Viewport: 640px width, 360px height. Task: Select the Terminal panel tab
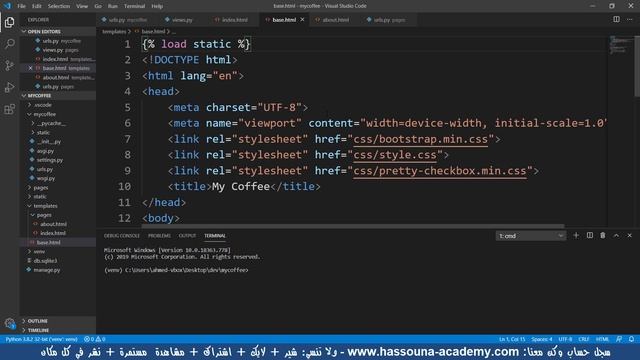(215, 236)
